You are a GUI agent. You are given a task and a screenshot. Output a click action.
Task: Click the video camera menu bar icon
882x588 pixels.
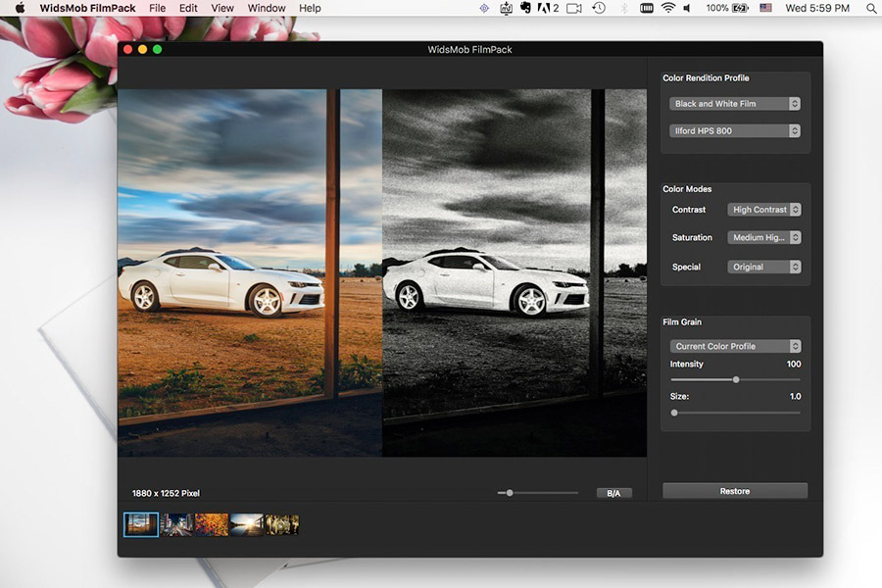[x=573, y=8]
